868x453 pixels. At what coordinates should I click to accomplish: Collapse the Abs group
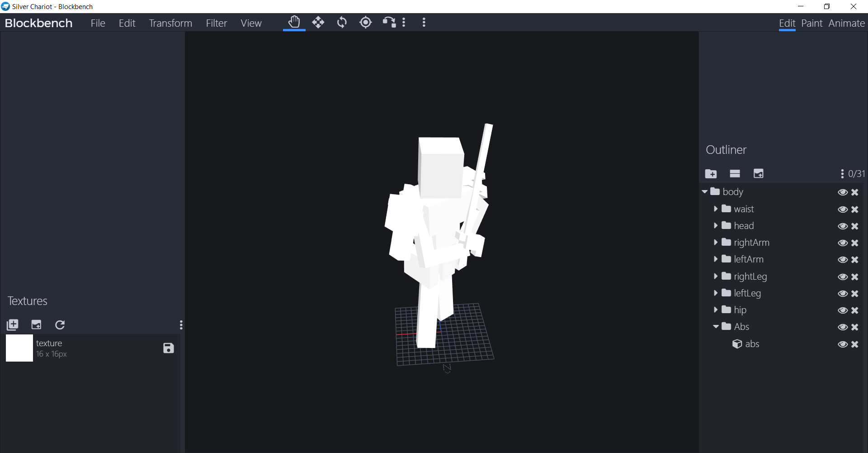click(x=716, y=326)
